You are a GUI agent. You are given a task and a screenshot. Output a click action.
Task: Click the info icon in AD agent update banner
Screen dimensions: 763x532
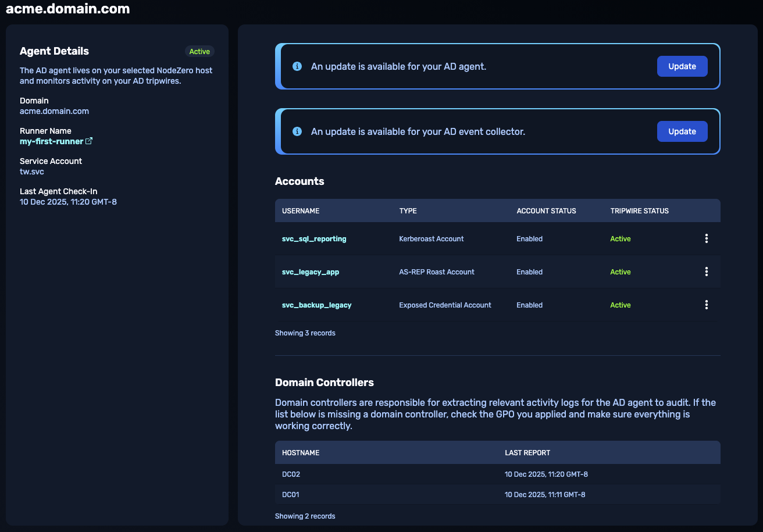click(297, 66)
